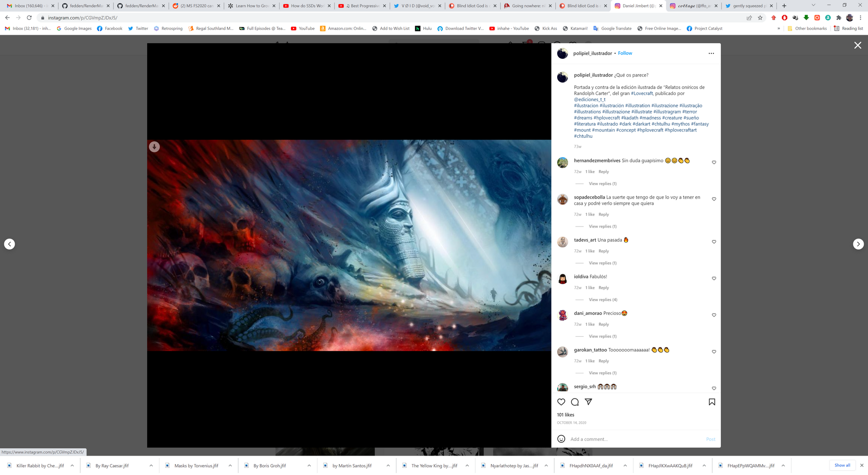Reply to tadevs_art's comment
Viewport: 868px width, 475px height.
[x=604, y=251]
